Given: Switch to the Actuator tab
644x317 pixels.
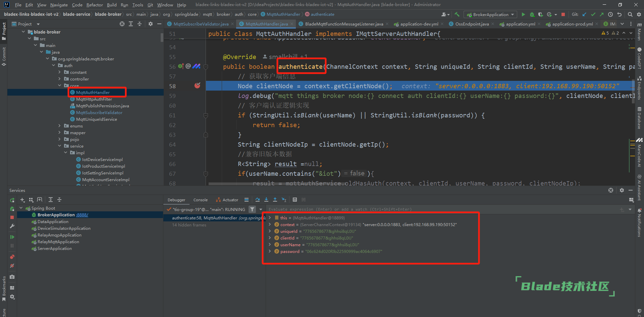Looking at the screenshot, I should [x=227, y=200].
